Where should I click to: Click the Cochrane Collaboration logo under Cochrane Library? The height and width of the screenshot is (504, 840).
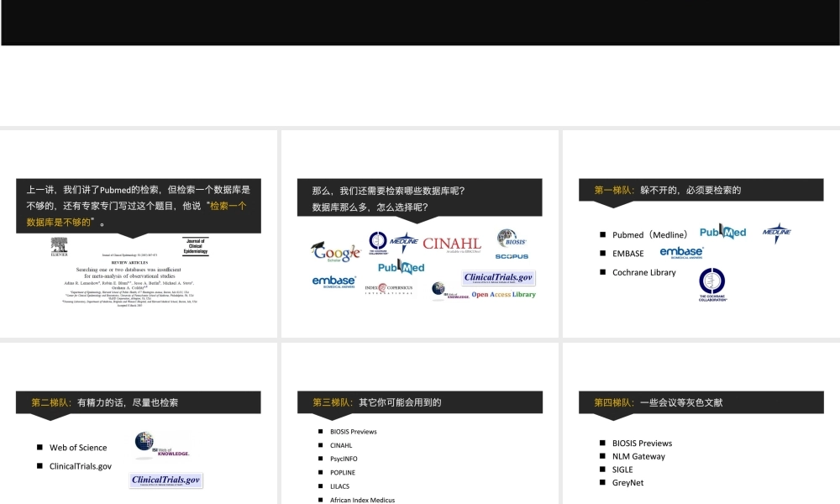coord(712,284)
